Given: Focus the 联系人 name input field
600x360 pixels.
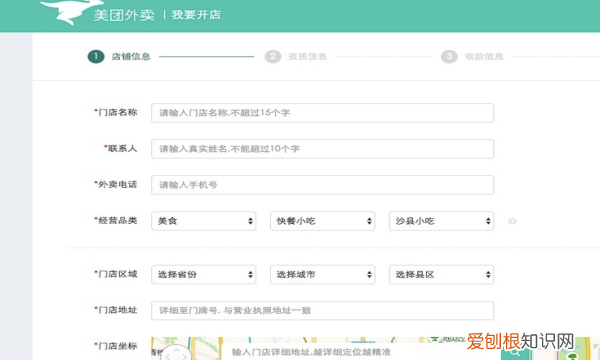Looking at the screenshot, I should [x=323, y=149].
